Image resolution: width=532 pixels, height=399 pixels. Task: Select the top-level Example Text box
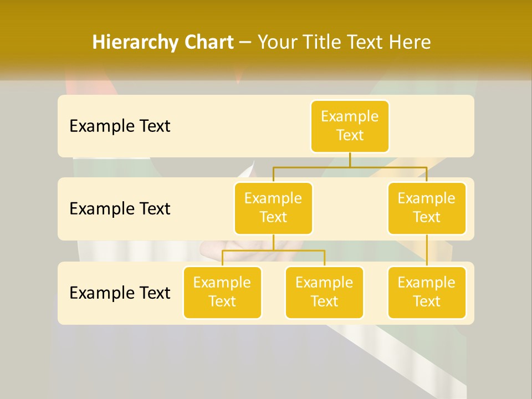pos(350,126)
